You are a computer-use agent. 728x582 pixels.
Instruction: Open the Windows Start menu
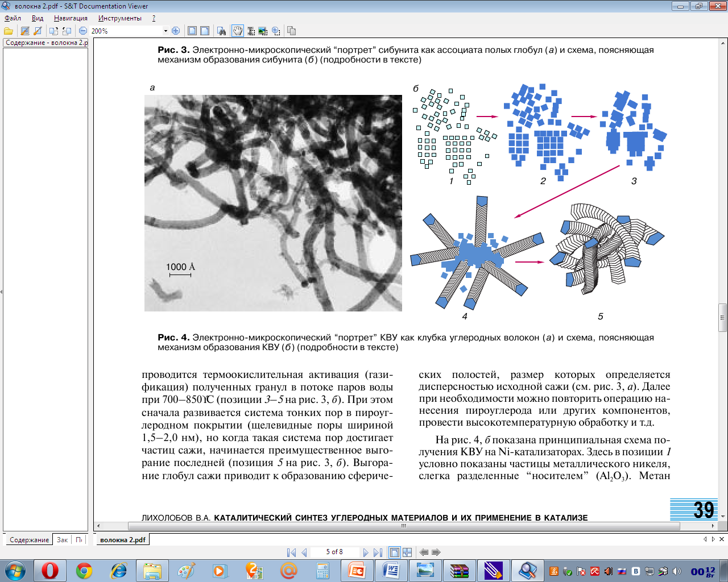(15, 570)
